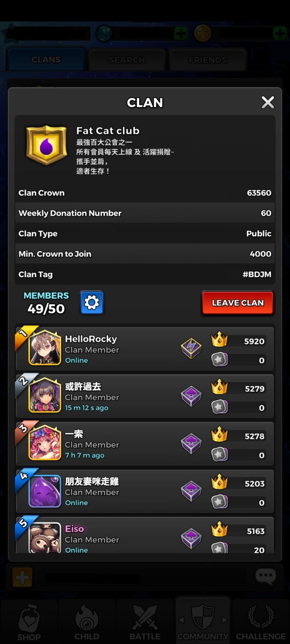290x644 pixels.
Task: Go to the Battle section
Action: [x=145, y=622]
